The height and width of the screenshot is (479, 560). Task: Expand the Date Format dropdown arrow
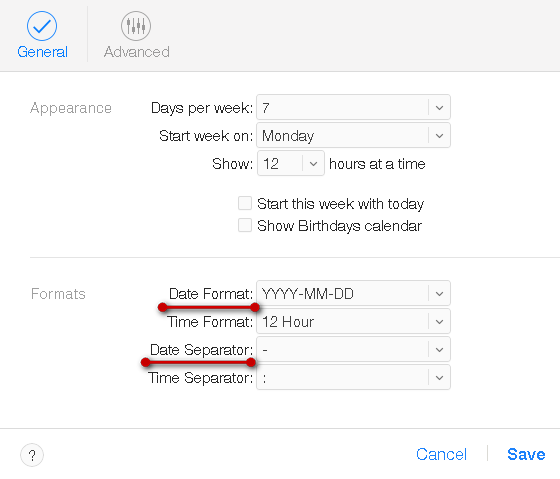coord(439,294)
